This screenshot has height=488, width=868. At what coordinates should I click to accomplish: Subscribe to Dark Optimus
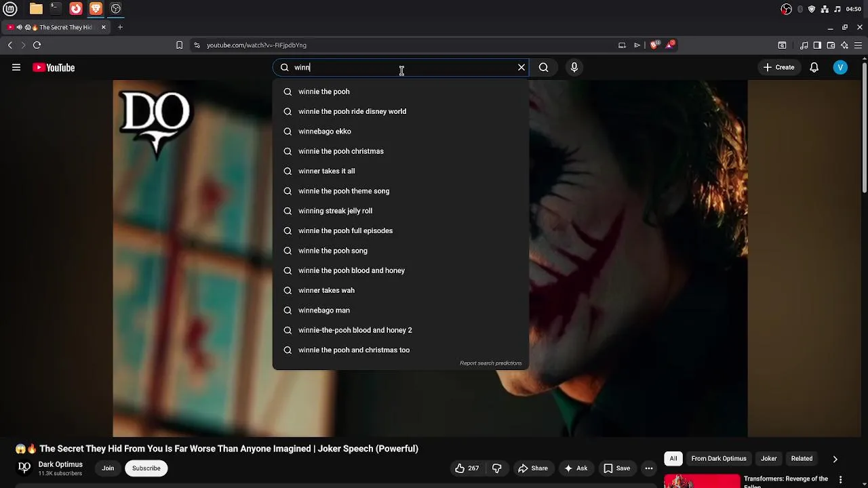point(146,468)
